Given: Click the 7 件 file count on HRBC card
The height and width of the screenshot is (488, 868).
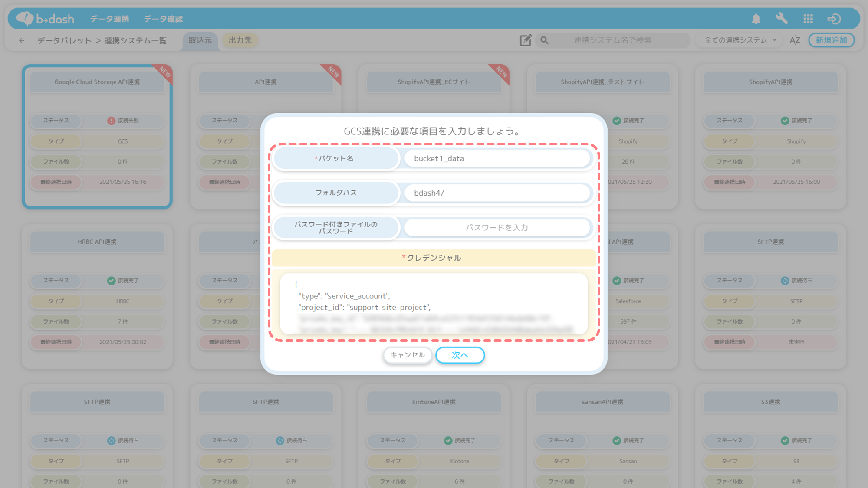Looking at the screenshot, I should pos(123,322).
